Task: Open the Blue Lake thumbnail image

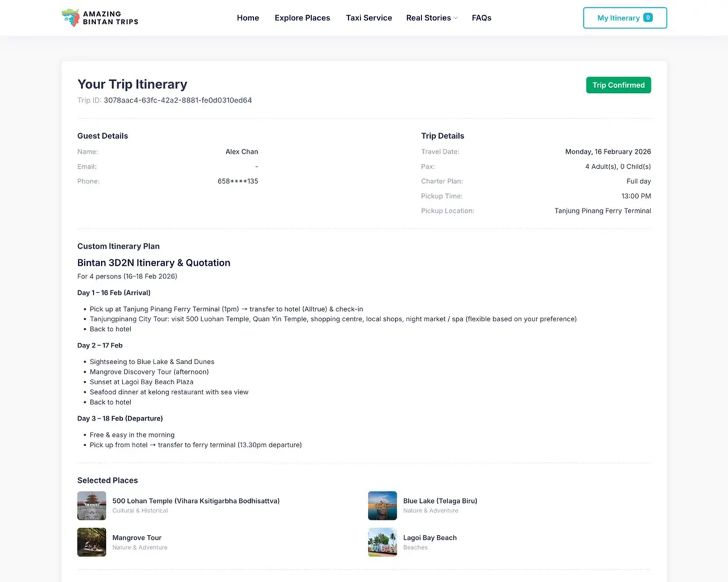Action: (382, 505)
